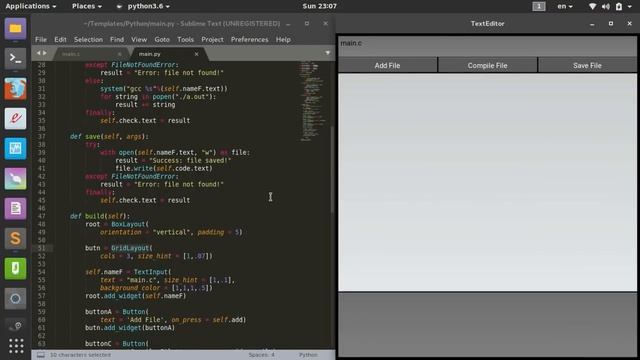Image resolution: width=640 pixels, height=360 pixels.
Task: Open the purple document editor dock icon
Action: [16, 209]
